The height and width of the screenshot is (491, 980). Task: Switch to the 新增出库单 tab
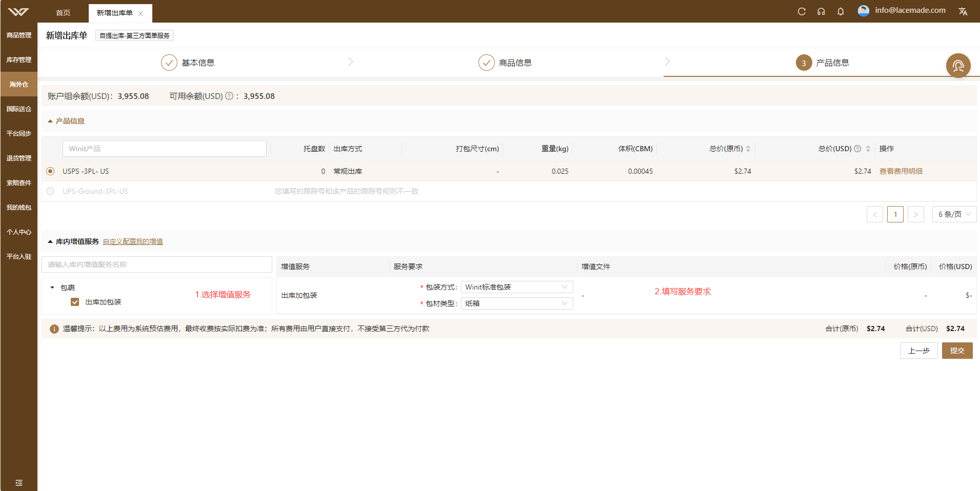point(115,13)
